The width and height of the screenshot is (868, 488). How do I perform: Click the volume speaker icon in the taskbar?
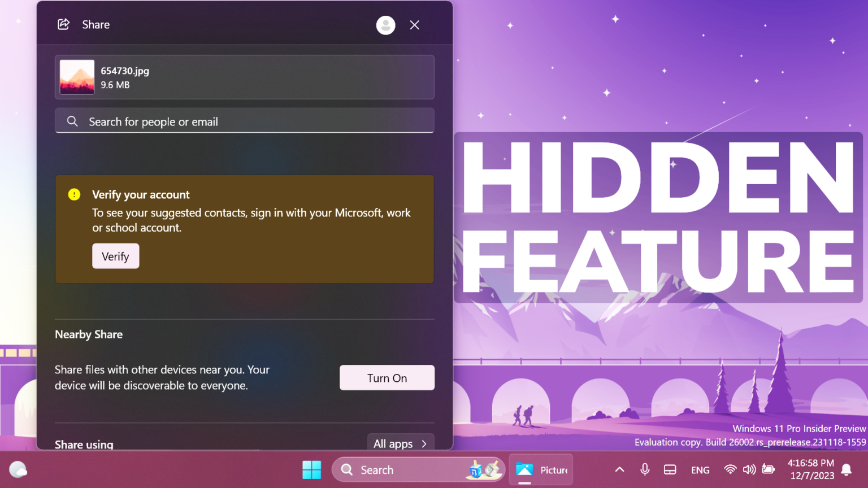click(749, 469)
